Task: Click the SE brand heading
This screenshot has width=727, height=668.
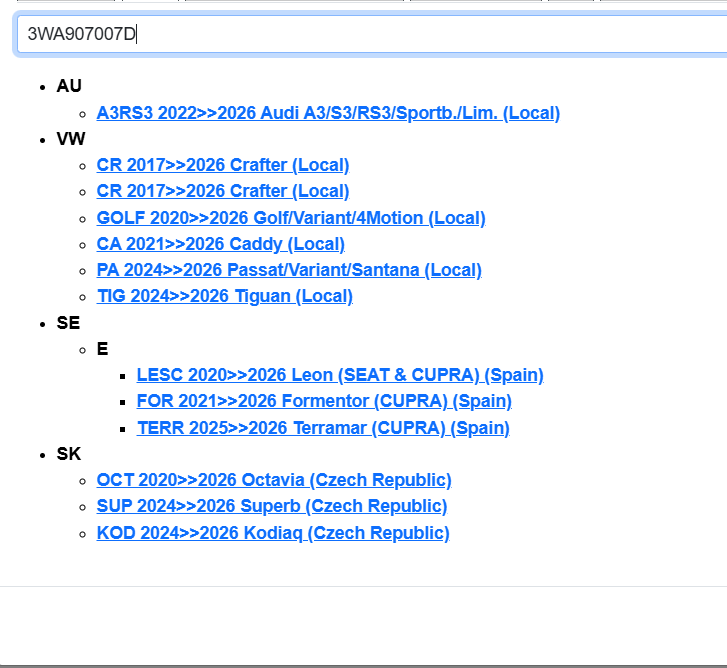Action: [68, 323]
